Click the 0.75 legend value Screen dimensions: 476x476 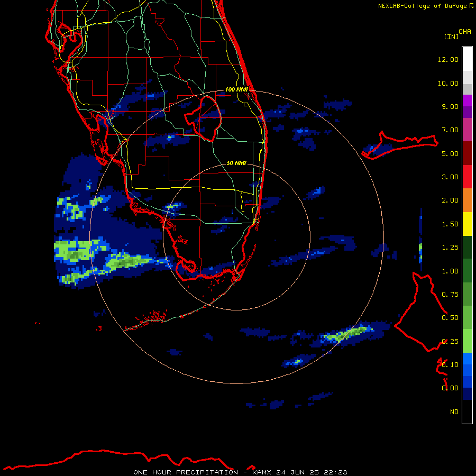450,295
